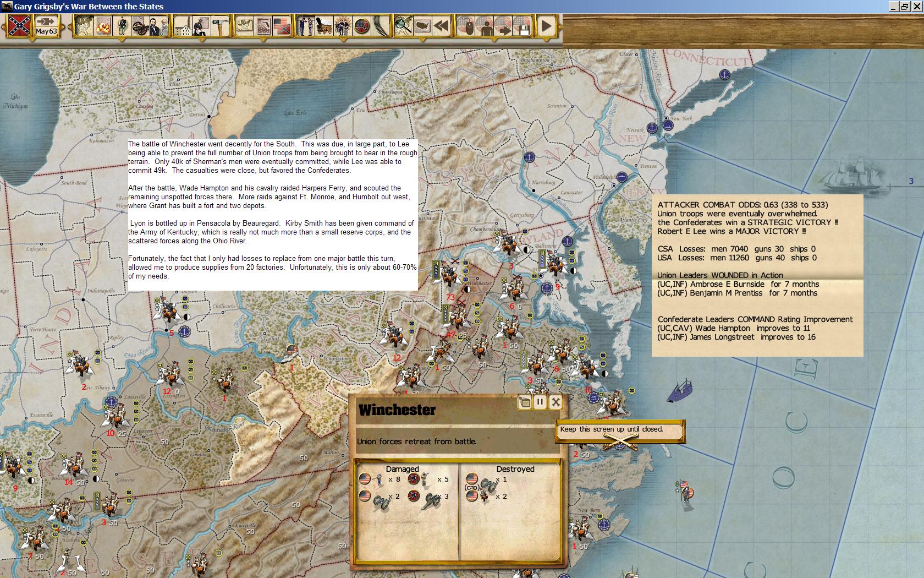Click the crossed sabers battle marker
This screenshot has height=578, width=924.
coord(620,440)
